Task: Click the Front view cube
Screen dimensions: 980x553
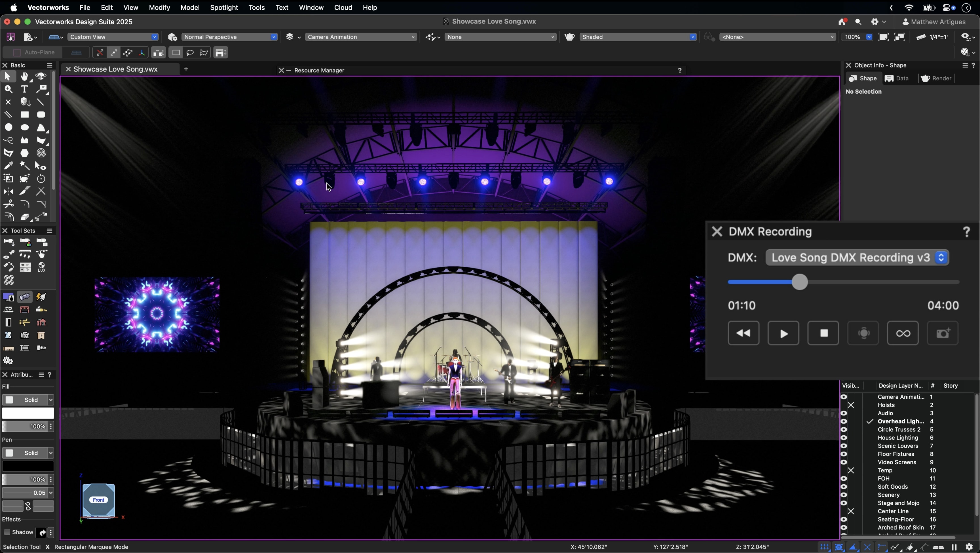Action: pos(98,500)
